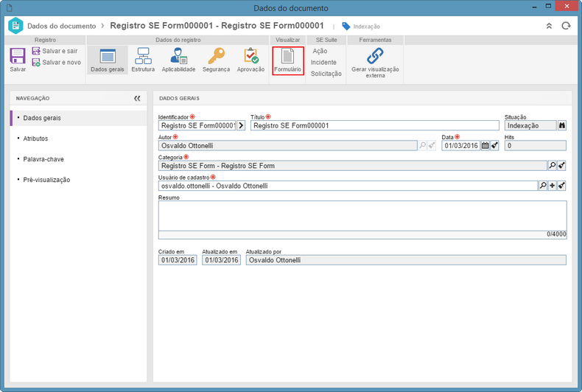This screenshot has height=392, width=582.
Task: Click the search icon for Usuário de cadastro
Action: (543, 186)
